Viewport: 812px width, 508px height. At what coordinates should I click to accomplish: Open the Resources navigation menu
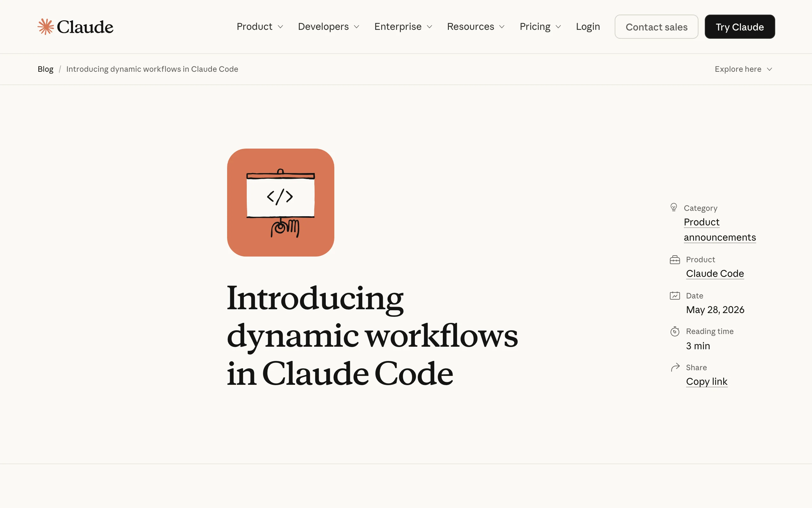[476, 27]
